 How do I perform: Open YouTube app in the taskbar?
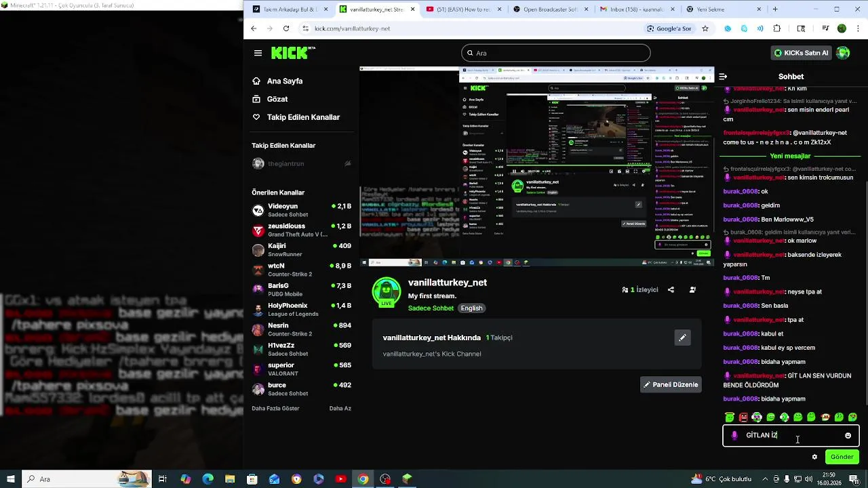click(x=341, y=479)
